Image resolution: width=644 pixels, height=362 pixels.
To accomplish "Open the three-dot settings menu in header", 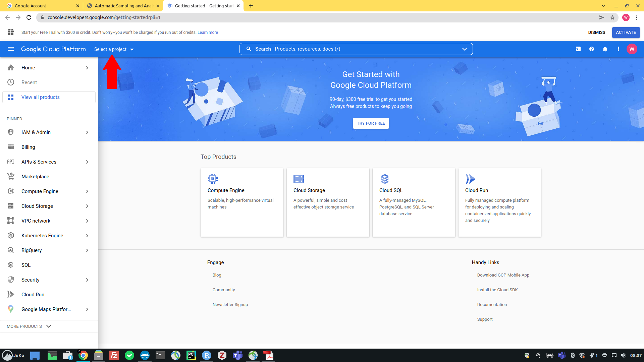I will click(619, 49).
